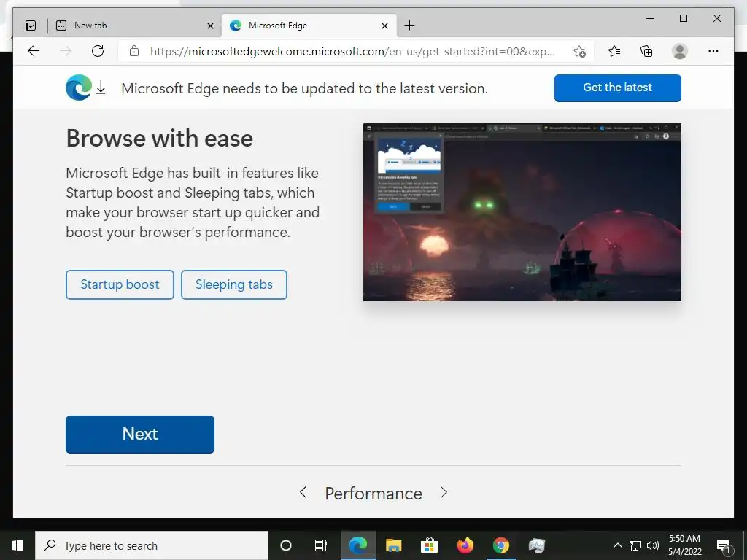Launch Google Chrome from the taskbar
Screen dimensions: 747x560
click(500, 545)
